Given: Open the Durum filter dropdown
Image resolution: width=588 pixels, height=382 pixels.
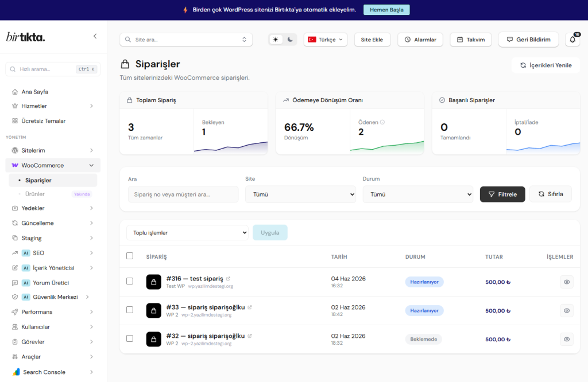Looking at the screenshot, I should (x=418, y=194).
